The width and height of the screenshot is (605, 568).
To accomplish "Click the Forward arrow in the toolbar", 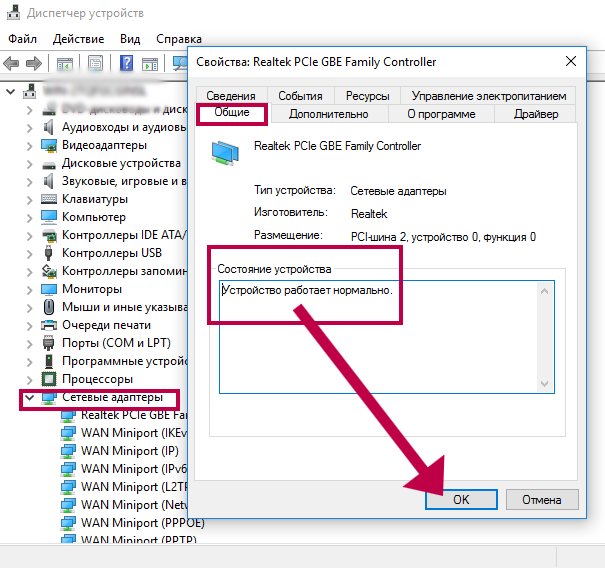I will (x=36, y=63).
